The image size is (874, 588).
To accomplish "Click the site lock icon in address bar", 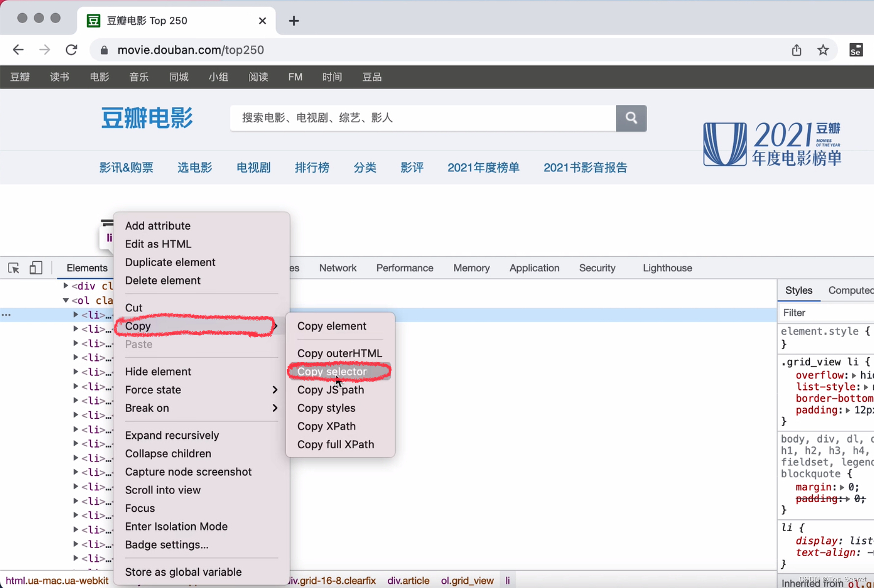I will (104, 50).
